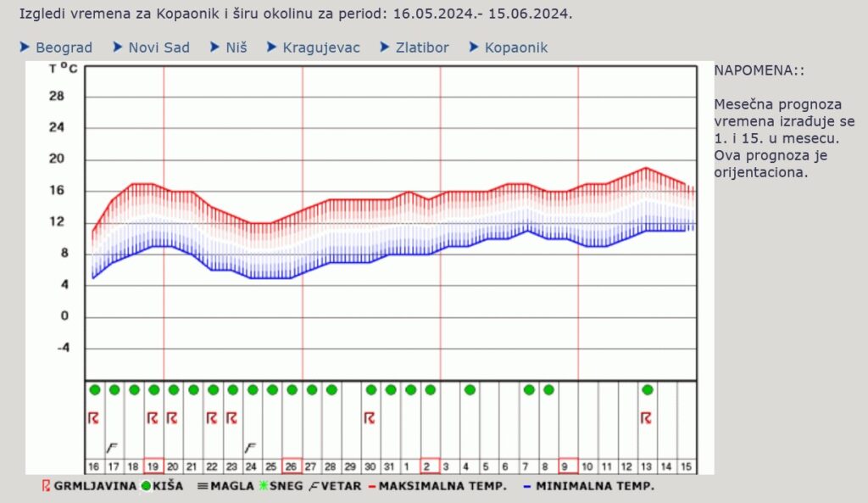Click the red thunder symbol in legend
This screenshot has height=503, width=868.
coord(47,486)
